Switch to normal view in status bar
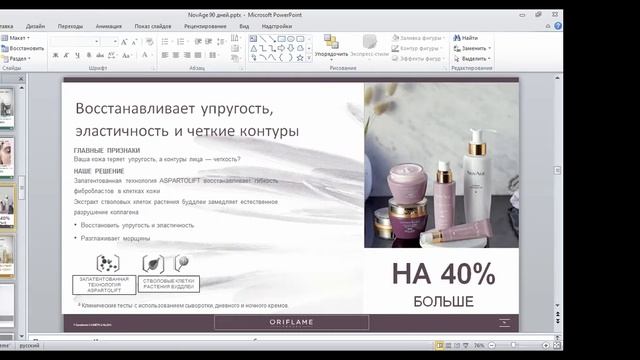 pos(440,345)
